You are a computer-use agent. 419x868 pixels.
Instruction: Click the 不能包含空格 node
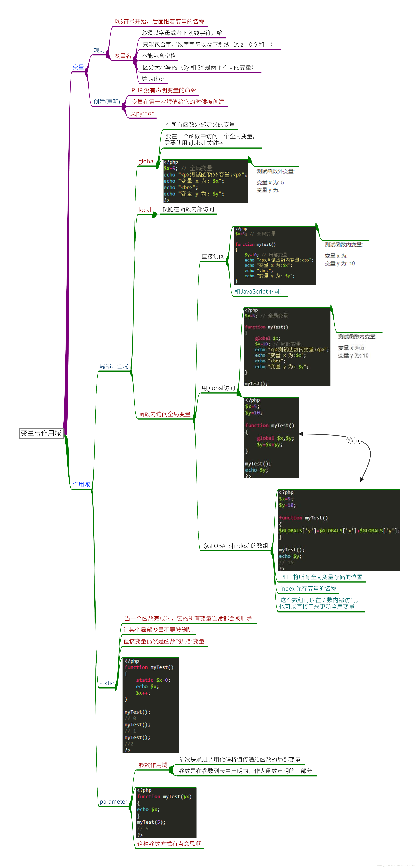tap(159, 56)
